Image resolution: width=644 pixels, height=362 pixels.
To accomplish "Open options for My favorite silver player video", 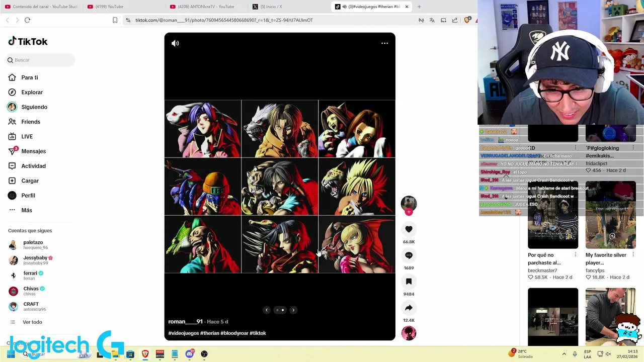I will tap(633, 255).
